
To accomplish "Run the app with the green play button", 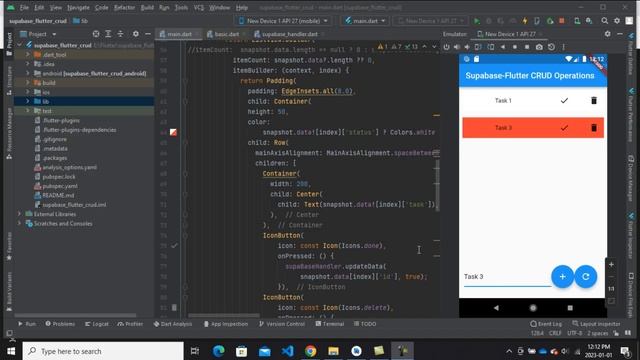I will (x=476, y=20).
